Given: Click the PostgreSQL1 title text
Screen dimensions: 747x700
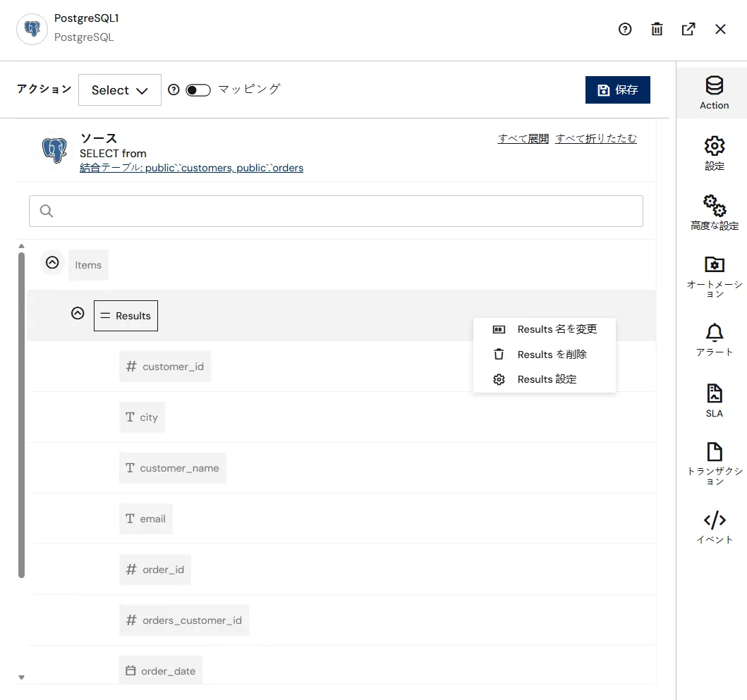Looking at the screenshot, I should pyautogui.click(x=86, y=18).
